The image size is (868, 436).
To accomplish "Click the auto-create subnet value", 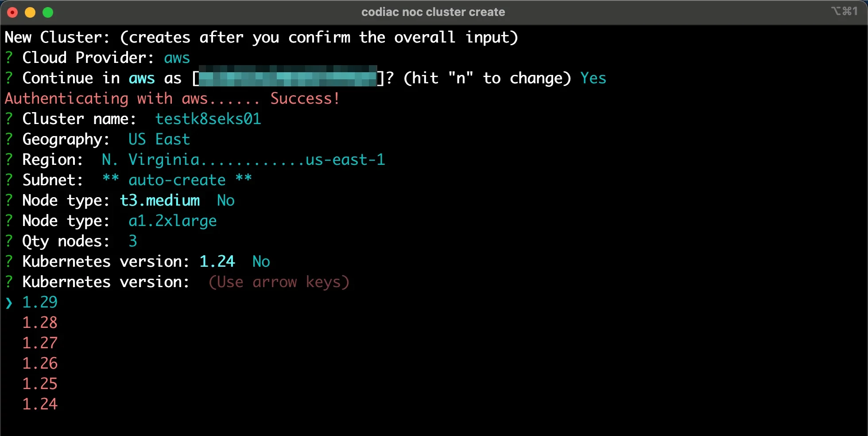I will click(177, 180).
